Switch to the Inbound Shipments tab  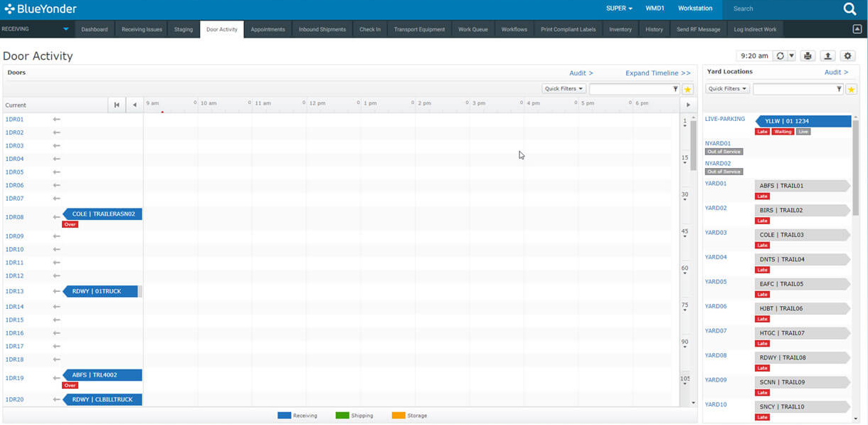tap(322, 29)
